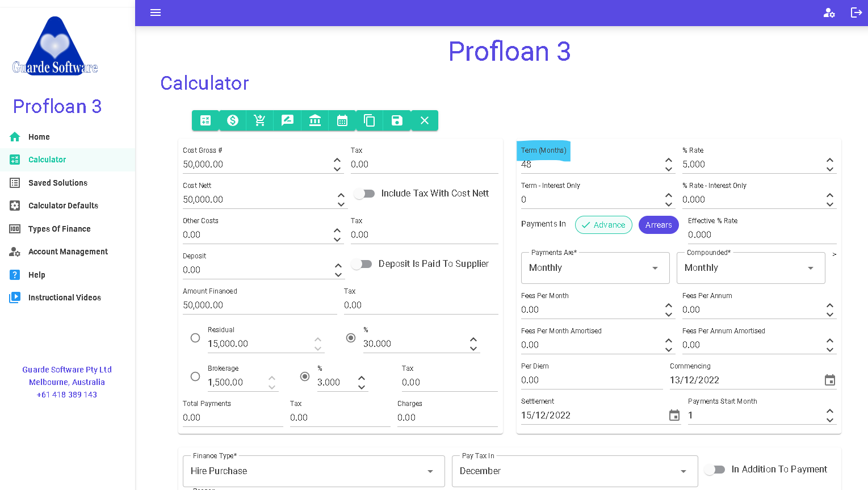Decrease the Term - Interest Only value
The width and height of the screenshot is (868, 490).
coord(669,204)
